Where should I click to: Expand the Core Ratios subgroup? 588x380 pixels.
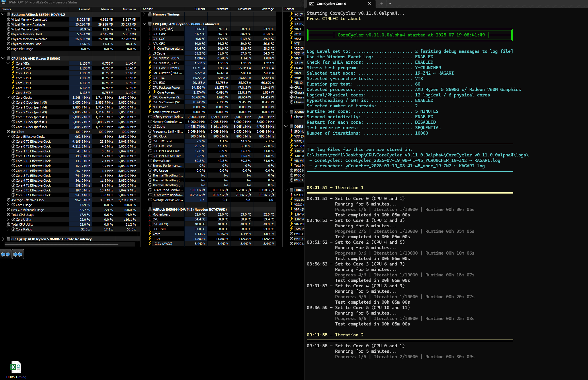click(8, 229)
